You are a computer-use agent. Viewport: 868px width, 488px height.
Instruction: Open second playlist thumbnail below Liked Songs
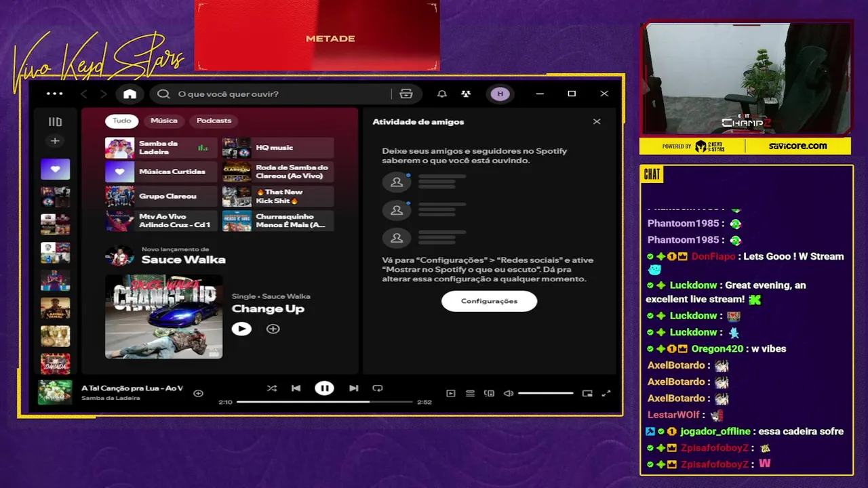[55, 224]
